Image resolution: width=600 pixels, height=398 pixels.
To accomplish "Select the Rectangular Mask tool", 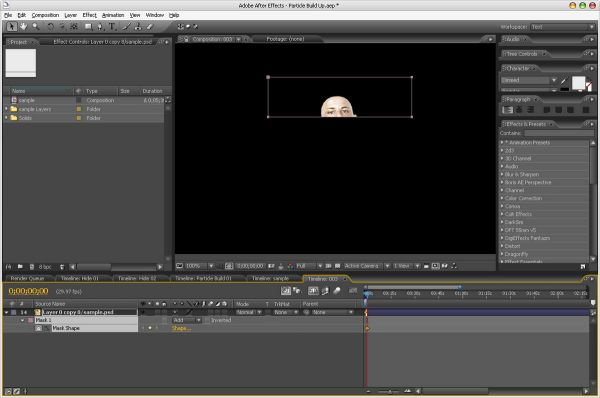I will click(x=88, y=26).
